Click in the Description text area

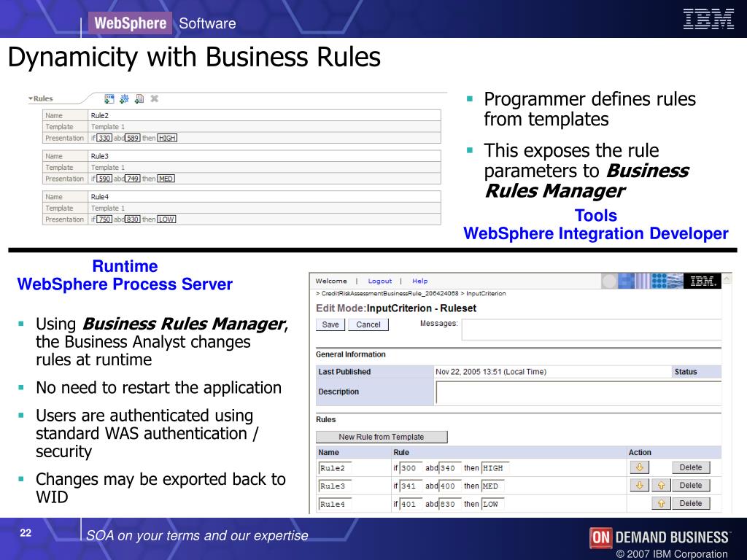point(578,393)
